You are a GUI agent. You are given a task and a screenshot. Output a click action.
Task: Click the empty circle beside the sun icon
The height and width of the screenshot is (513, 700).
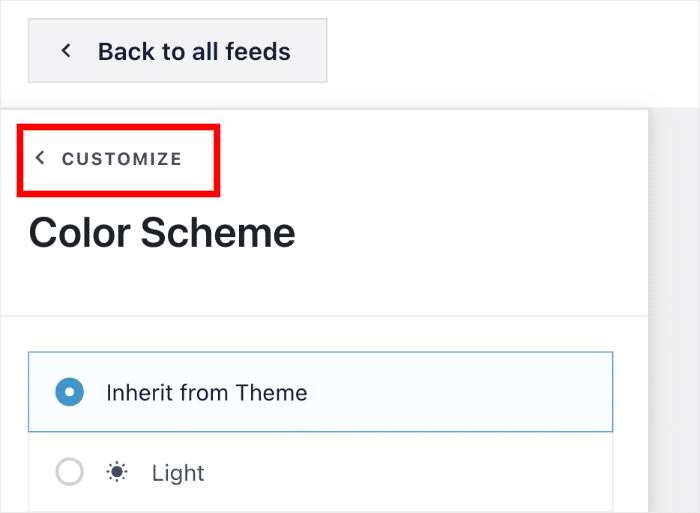pyautogui.click(x=69, y=472)
